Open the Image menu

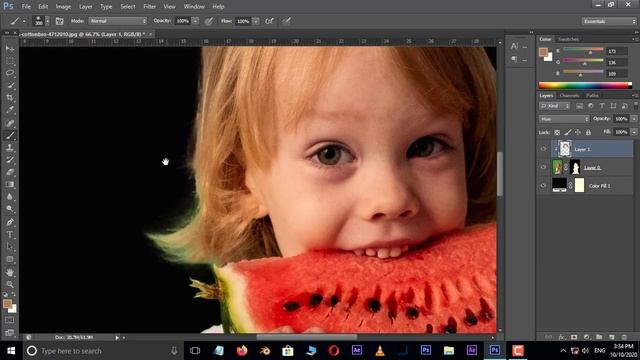[x=63, y=7]
